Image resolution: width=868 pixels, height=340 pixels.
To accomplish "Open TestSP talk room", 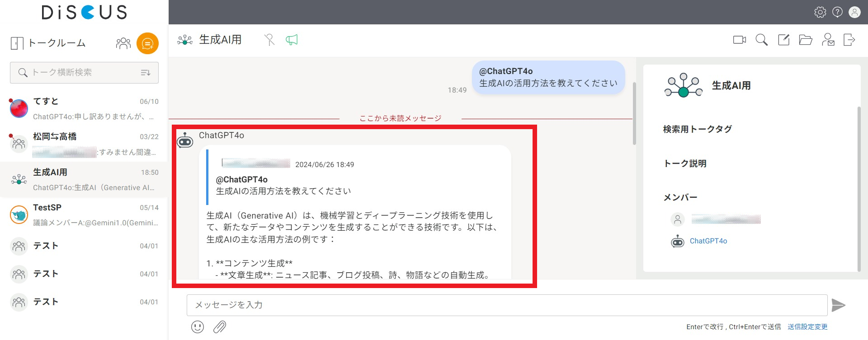I will 84,215.
